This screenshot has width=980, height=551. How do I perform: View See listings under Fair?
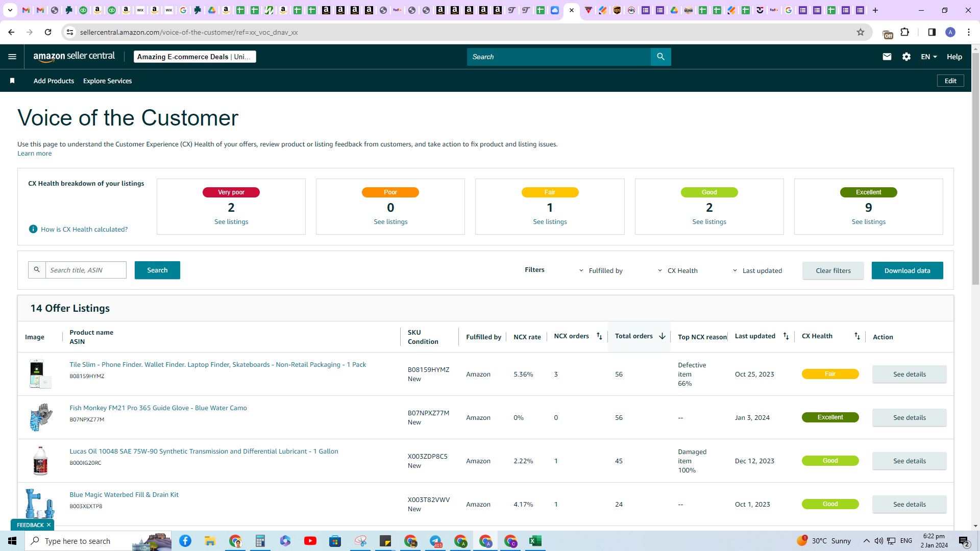click(550, 221)
